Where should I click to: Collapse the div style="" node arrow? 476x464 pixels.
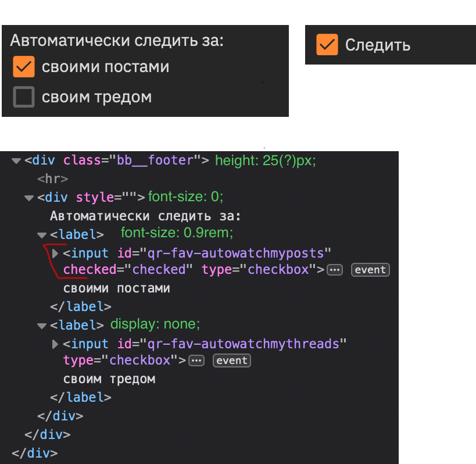tap(28, 198)
